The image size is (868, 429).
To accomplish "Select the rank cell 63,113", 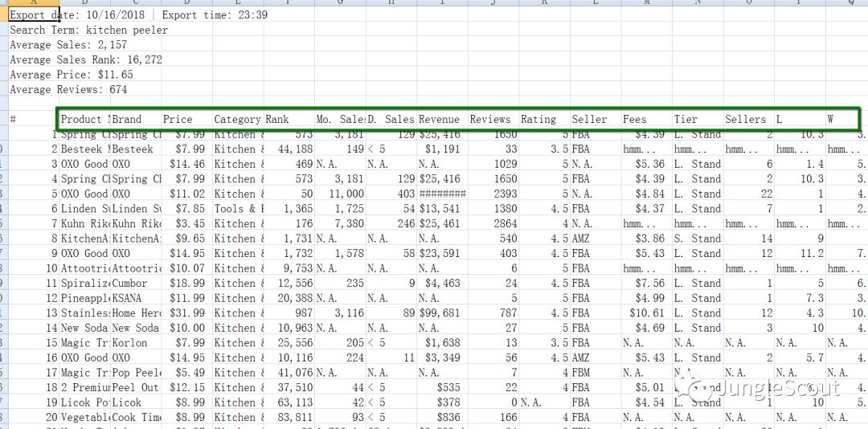I will 289,403.
